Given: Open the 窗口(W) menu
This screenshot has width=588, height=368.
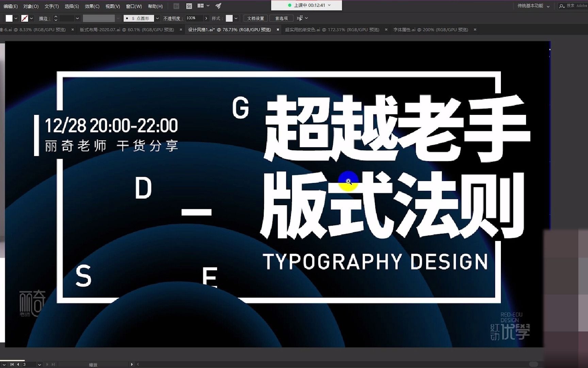Looking at the screenshot, I should tap(134, 6).
